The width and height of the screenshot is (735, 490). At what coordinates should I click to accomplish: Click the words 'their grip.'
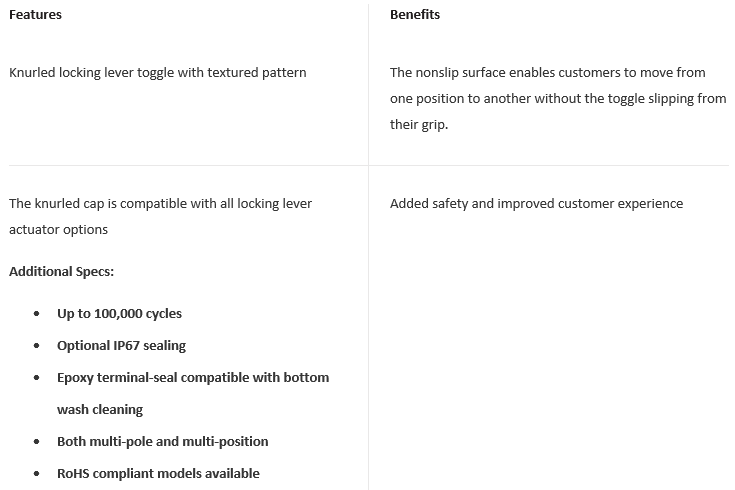pyautogui.click(x=419, y=124)
